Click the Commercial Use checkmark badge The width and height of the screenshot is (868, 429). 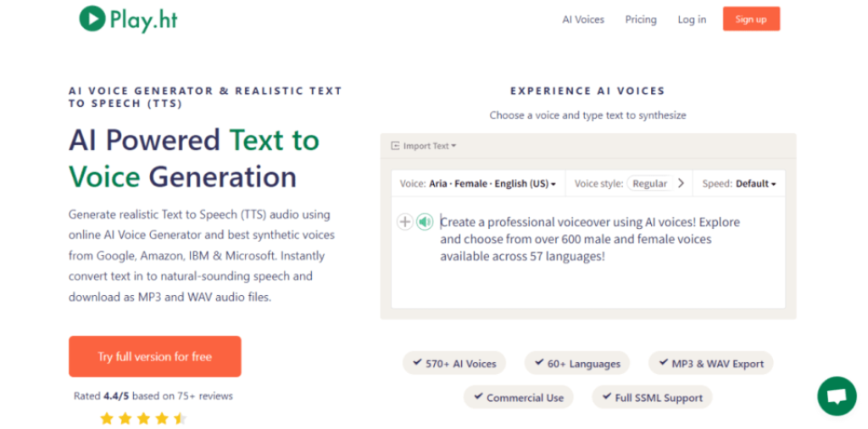tap(518, 398)
